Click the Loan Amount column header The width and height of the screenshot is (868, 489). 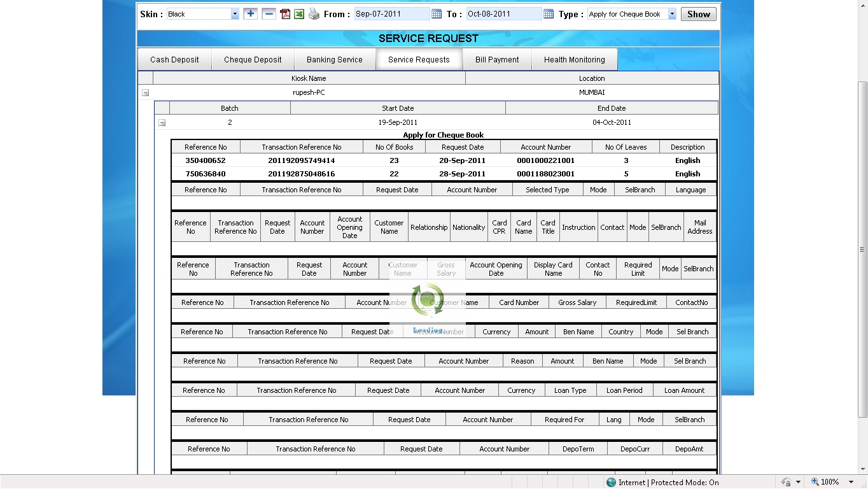685,390
